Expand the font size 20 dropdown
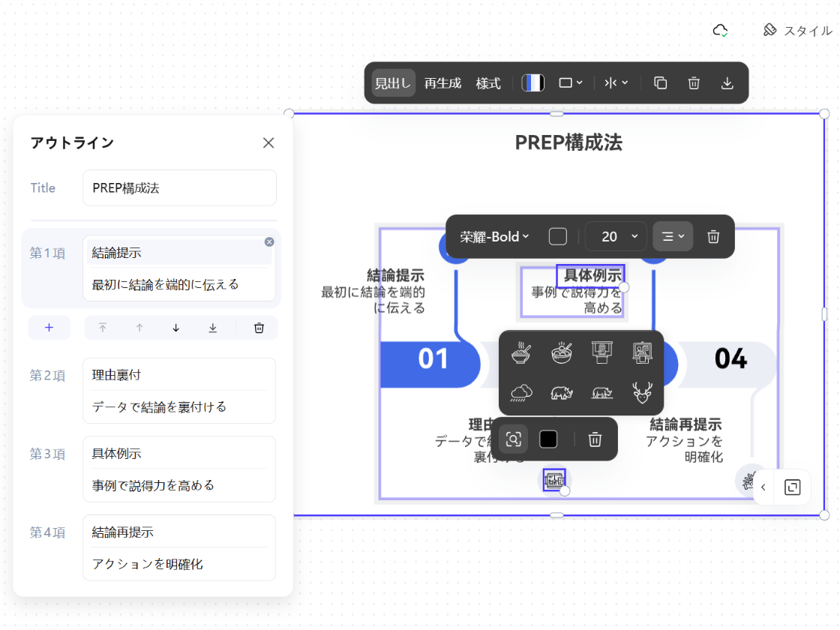840x630 pixels. pyautogui.click(x=615, y=237)
